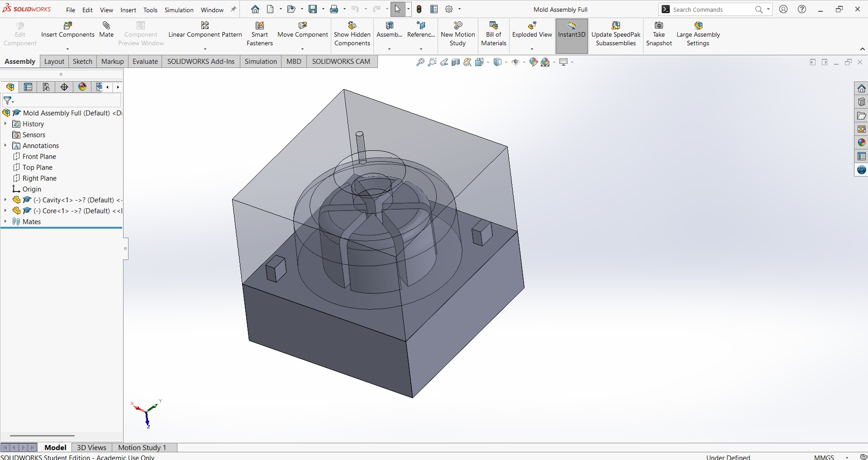
Task: Open Exploded View dropdown arrow
Action: point(532,49)
